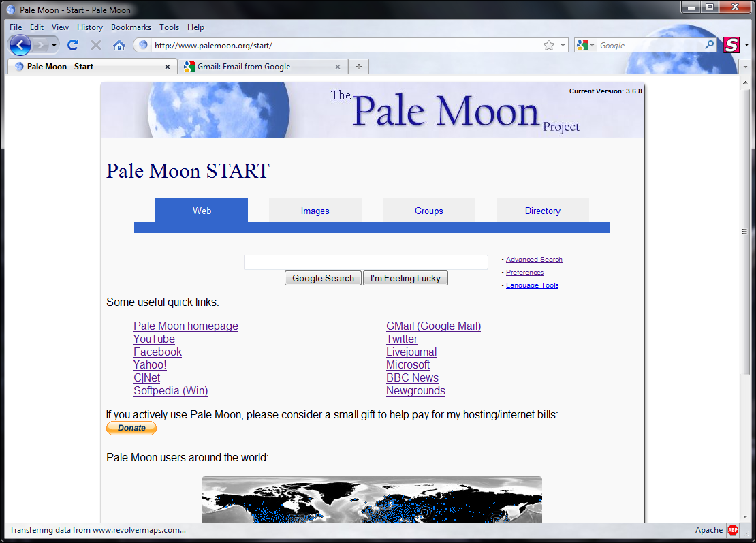Expand the address bar URL history dropdown
Screen dimensions: 756x543
(x=563, y=46)
